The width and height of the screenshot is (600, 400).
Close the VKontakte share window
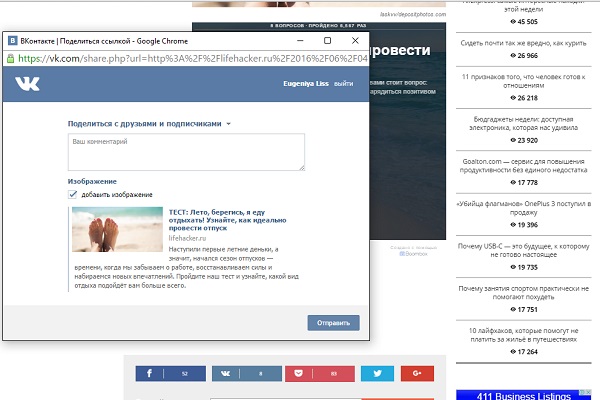[355, 41]
